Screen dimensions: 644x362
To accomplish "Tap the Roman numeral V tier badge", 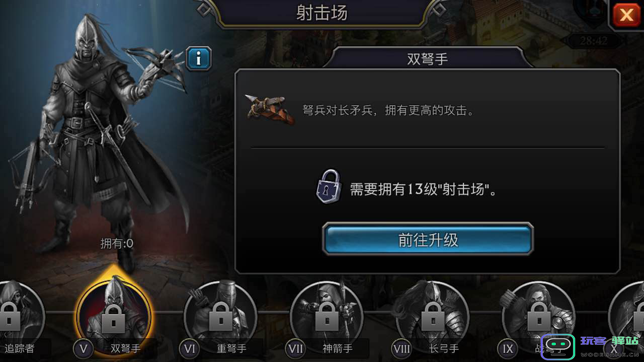I will [84, 348].
